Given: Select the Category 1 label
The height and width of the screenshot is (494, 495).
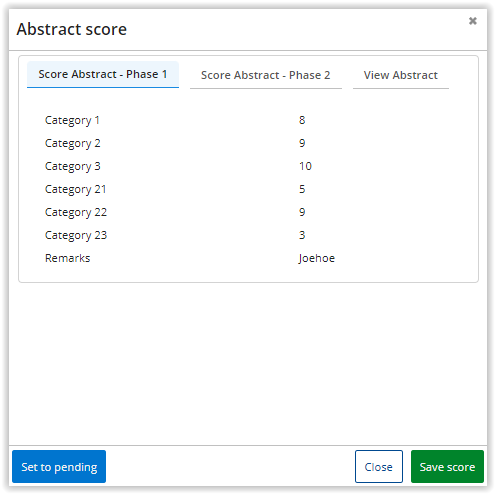Looking at the screenshot, I should pyautogui.click(x=72, y=120).
